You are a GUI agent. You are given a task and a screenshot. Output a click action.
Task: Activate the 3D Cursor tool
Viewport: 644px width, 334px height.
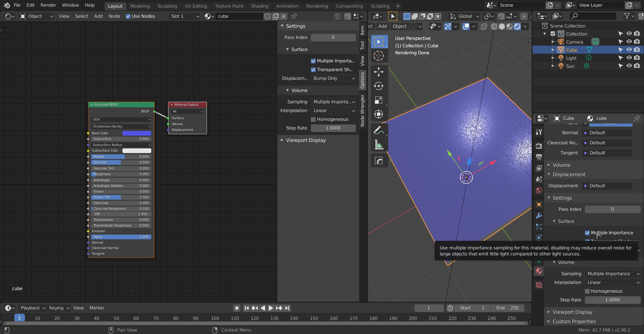coord(379,56)
